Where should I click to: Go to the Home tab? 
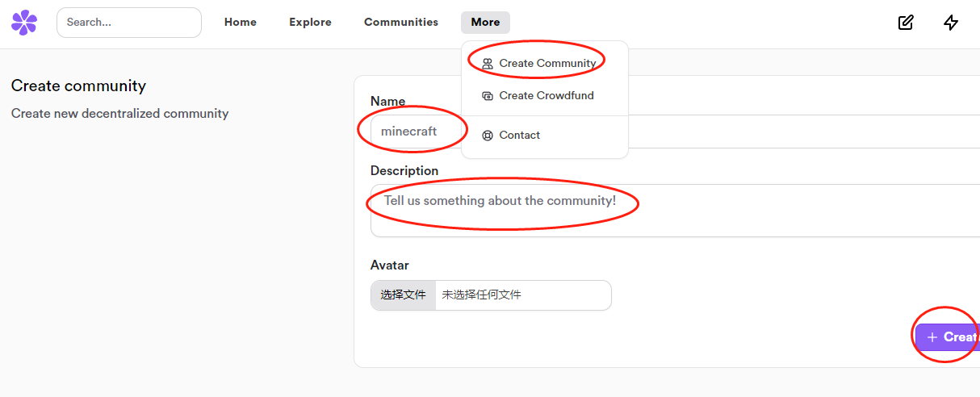pos(240,23)
